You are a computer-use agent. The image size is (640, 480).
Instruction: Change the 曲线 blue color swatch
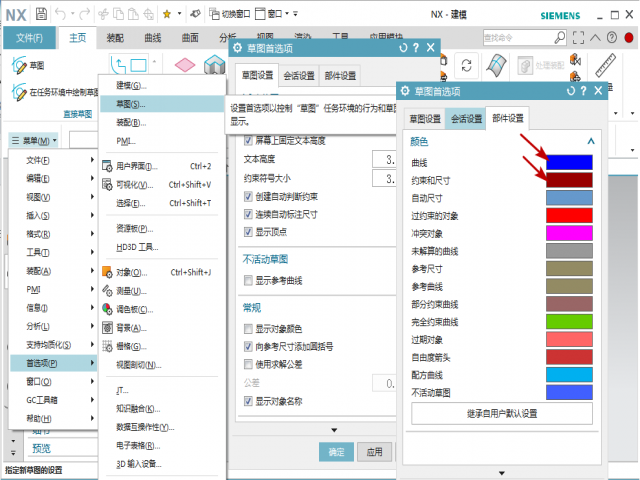[569, 162]
